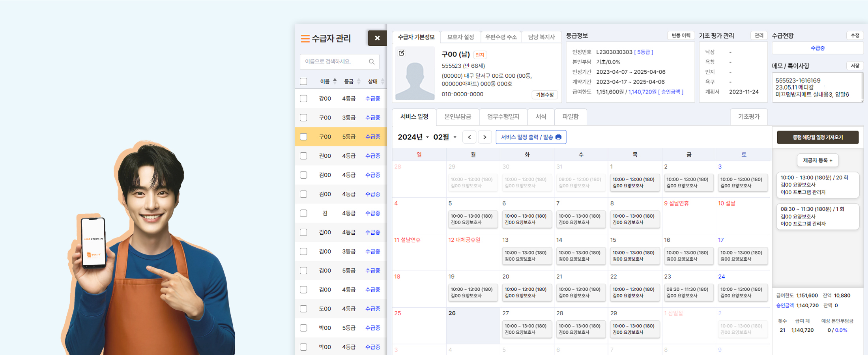Click the orange hamburger menu icon
The width and height of the screenshot is (868, 355).
click(x=305, y=38)
